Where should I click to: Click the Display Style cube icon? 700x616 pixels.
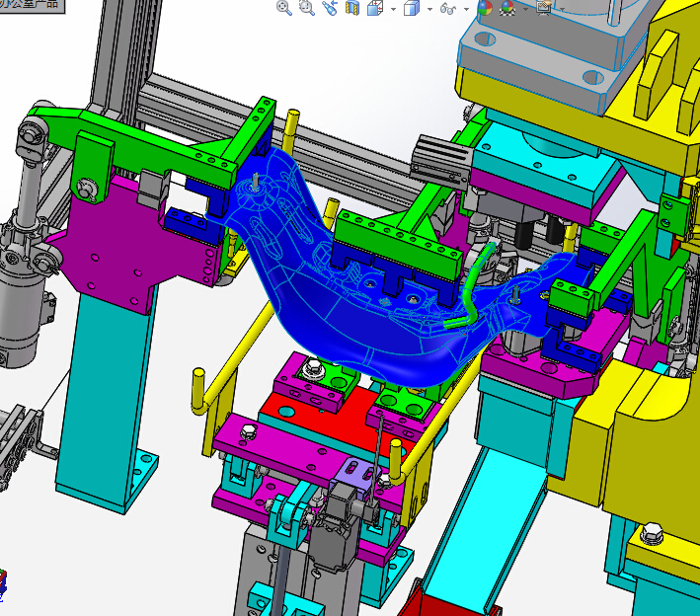[x=412, y=8]
